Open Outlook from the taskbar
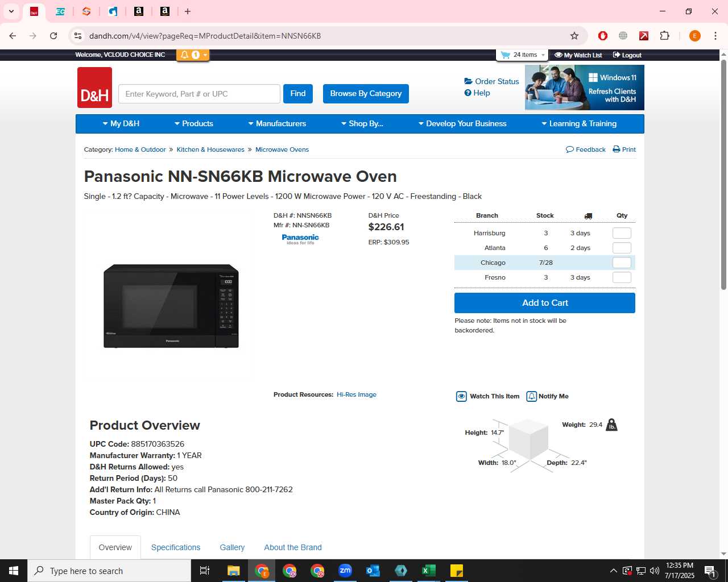 [373, 571]
